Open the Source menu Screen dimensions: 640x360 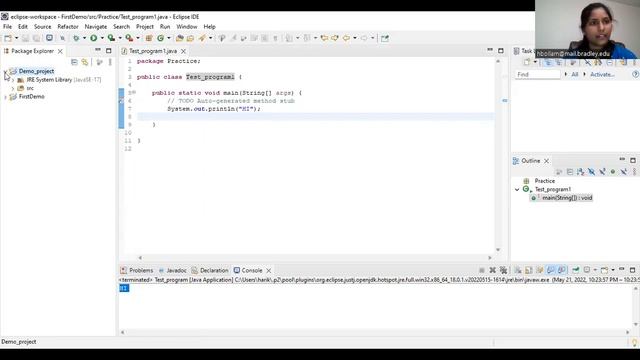point(42,27)
